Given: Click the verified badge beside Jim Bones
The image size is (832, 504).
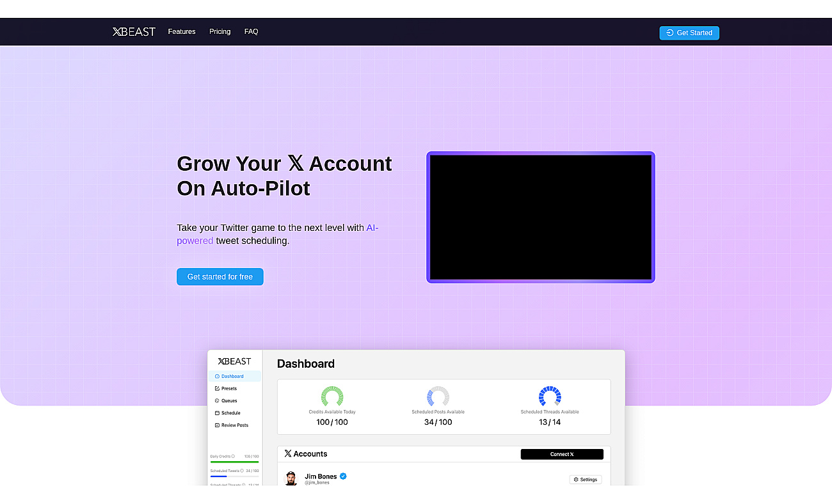Looking at the screenshot, I should click(343, 476).
